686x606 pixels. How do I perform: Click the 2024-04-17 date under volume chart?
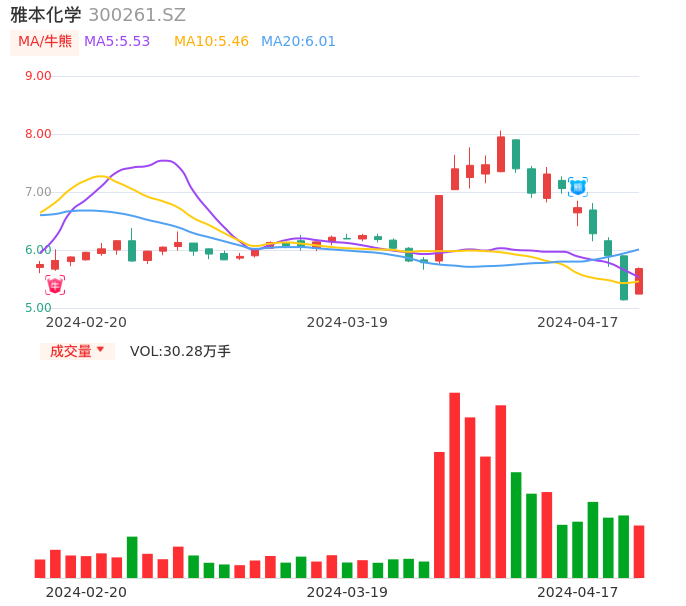pyautogui.click(x=578, y=592)
